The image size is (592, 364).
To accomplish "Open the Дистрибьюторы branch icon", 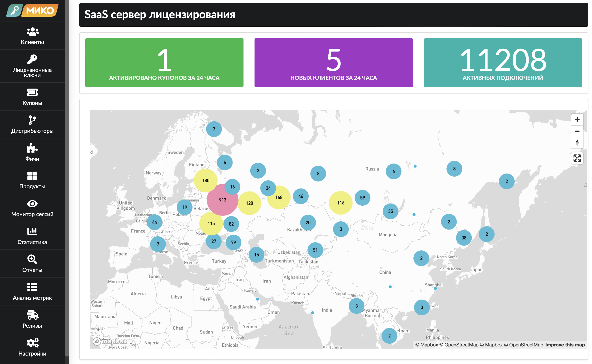I will 32,120.
